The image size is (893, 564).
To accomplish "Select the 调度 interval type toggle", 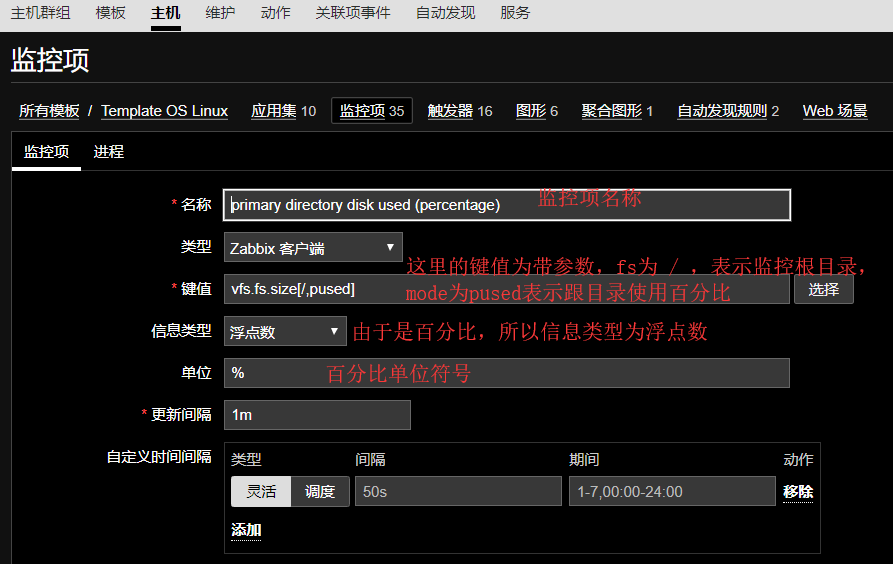I will coord(320,491).
